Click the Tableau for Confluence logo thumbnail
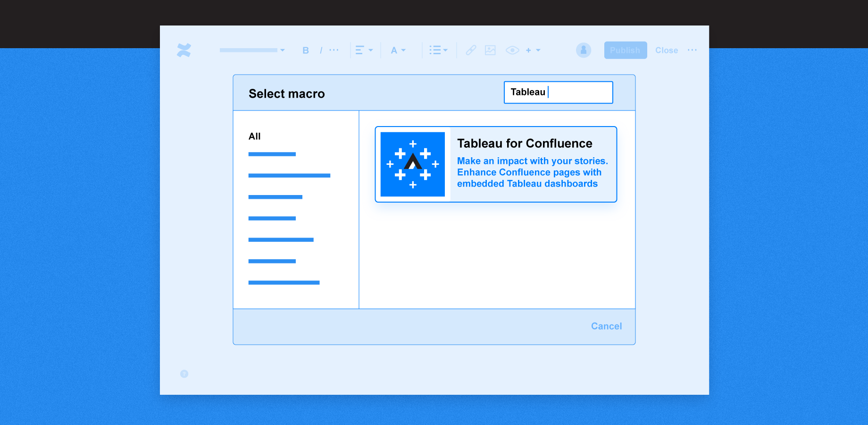 [413, 164]
